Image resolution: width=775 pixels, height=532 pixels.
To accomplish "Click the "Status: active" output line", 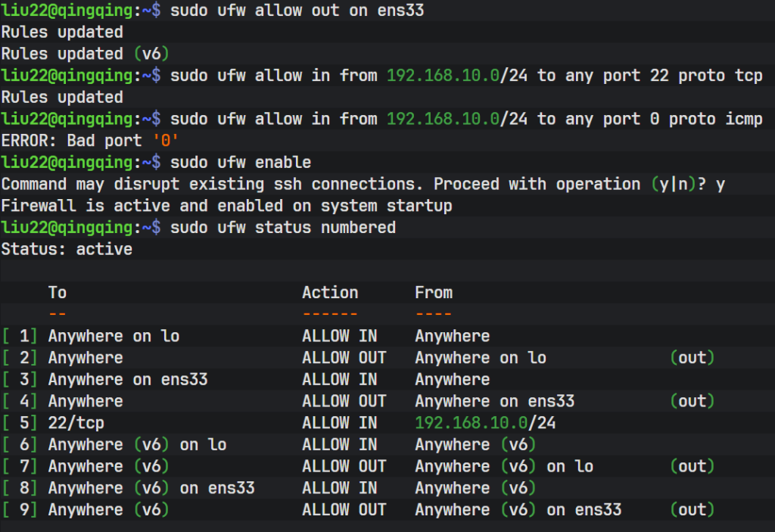I will 67,249.
